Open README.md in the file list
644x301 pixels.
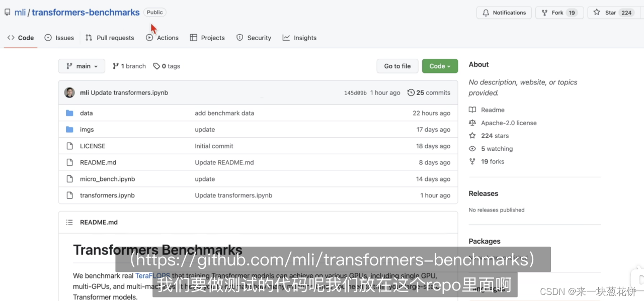pos(98,162)
